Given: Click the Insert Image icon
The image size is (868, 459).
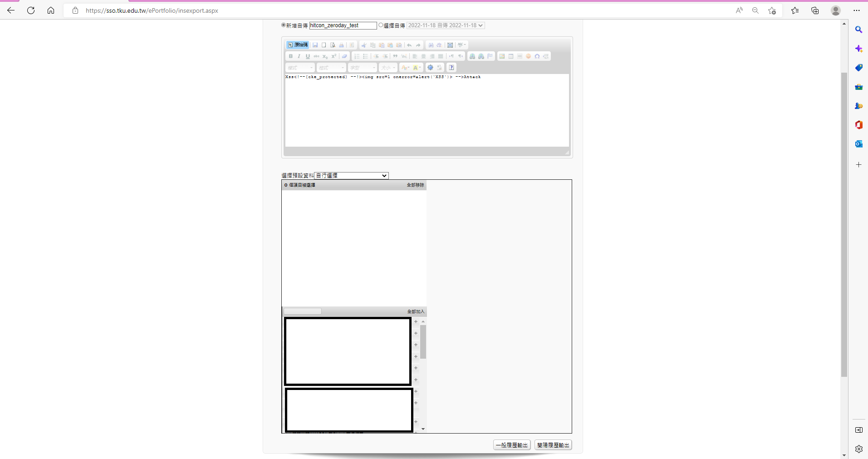Looking at the screenshot, I should [502, 56].
